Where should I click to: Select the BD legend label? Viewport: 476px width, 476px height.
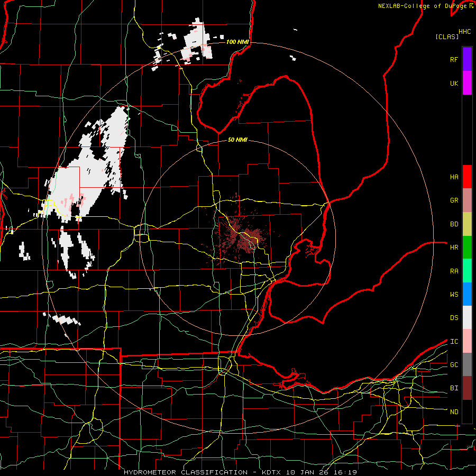pos(454,224)
